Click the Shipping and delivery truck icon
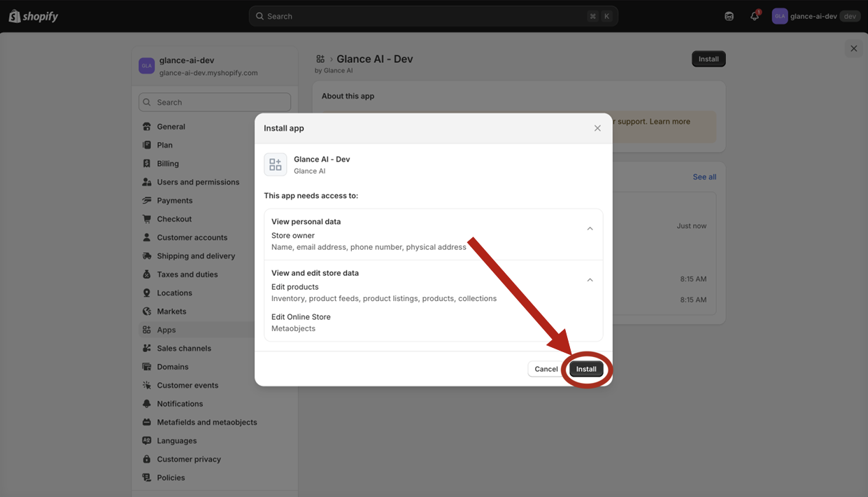Viewport: 868px width, 497px height. 147,256
